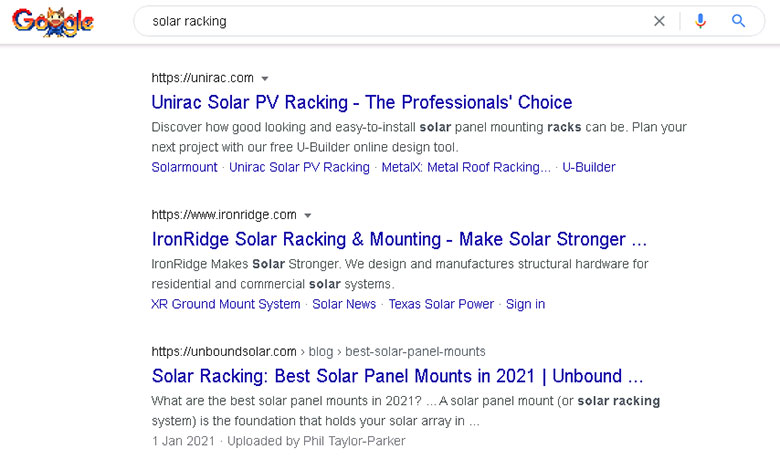Click the IronRidge Sign in link
This screenshot has width=780, height=459.
pos(525,304)
